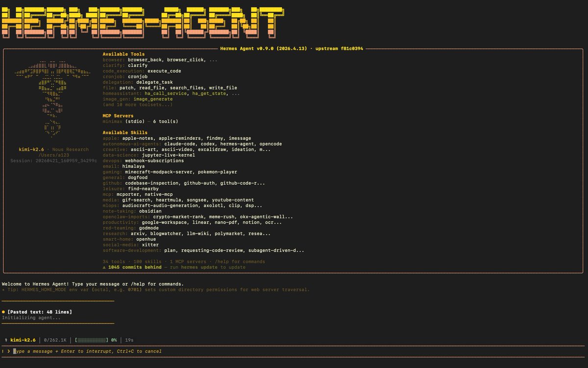The image size is (588, 368).
Task: Click the minimax (stdio) MCP server row
Action: 140,121
